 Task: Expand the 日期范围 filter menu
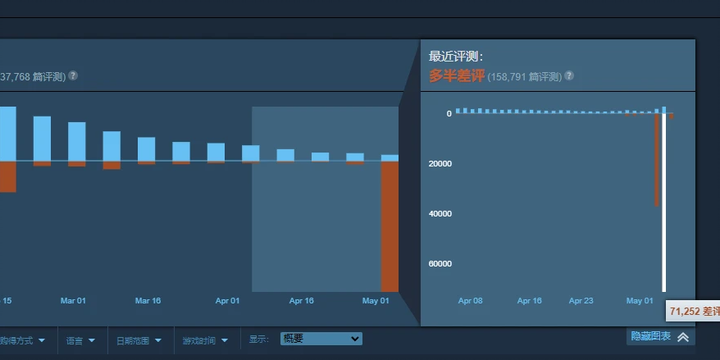tap(139, 340)
